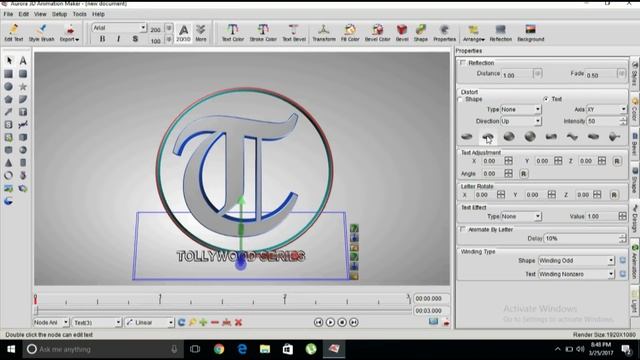Stop the animation playback

[342, 322]
